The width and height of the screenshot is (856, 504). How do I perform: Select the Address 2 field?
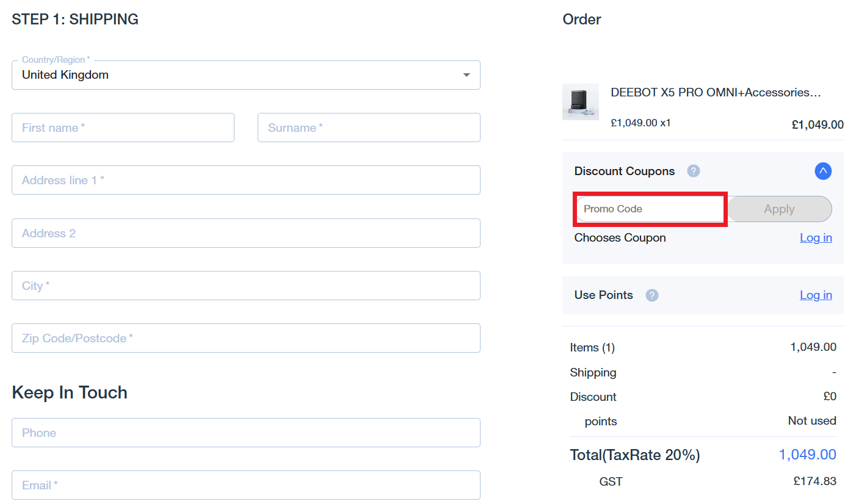point(245,233)
